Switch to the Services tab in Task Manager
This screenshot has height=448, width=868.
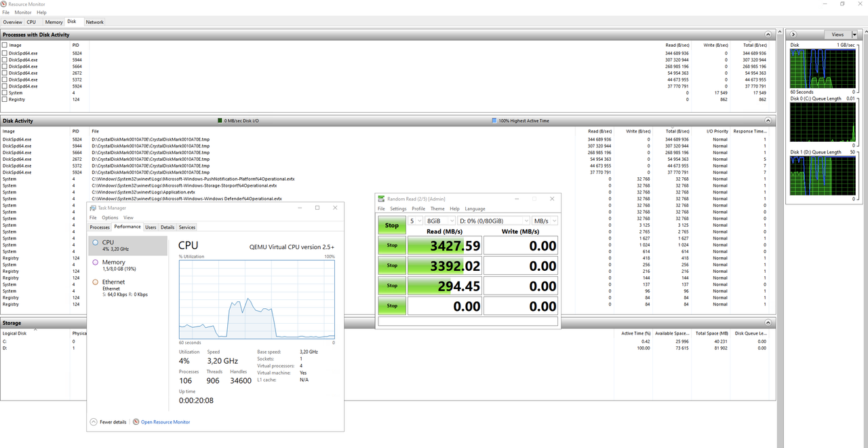point(187,227)
